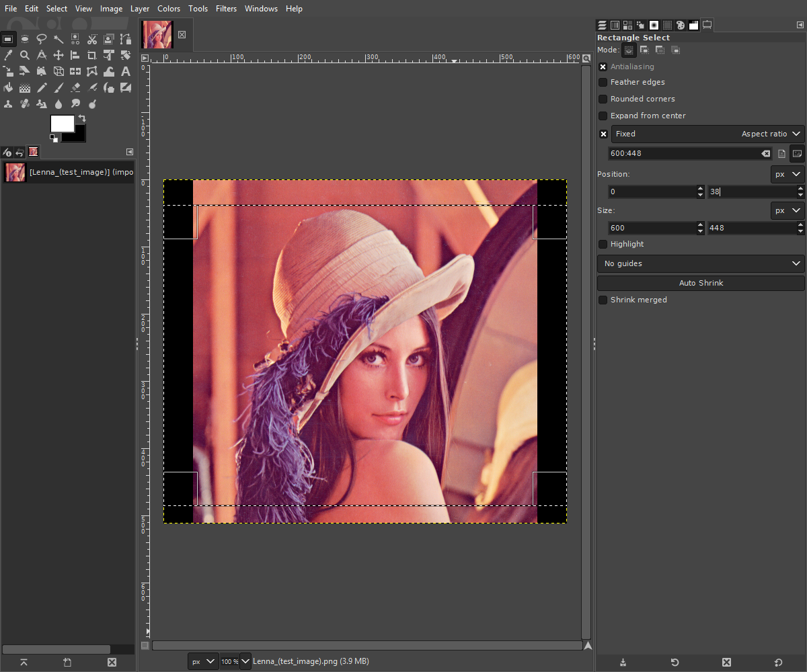This screenshot has width=807, height=672.
Task: Open the Position units dropdown
Action: 787,174
